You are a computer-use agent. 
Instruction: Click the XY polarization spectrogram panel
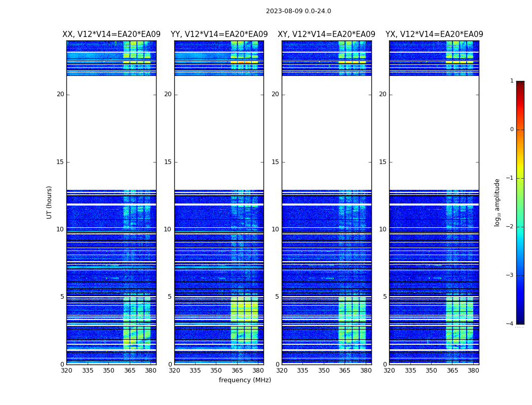(326, 202)
